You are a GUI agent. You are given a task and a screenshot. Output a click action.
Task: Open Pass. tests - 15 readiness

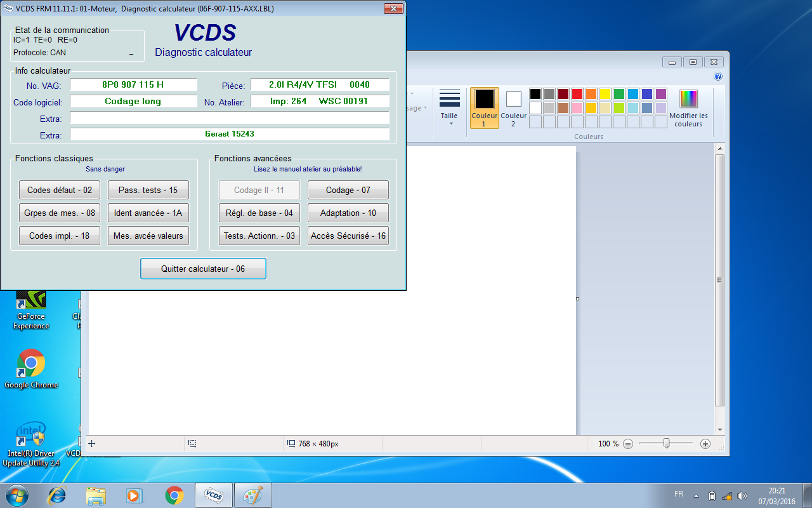click(x=148, y=190)
